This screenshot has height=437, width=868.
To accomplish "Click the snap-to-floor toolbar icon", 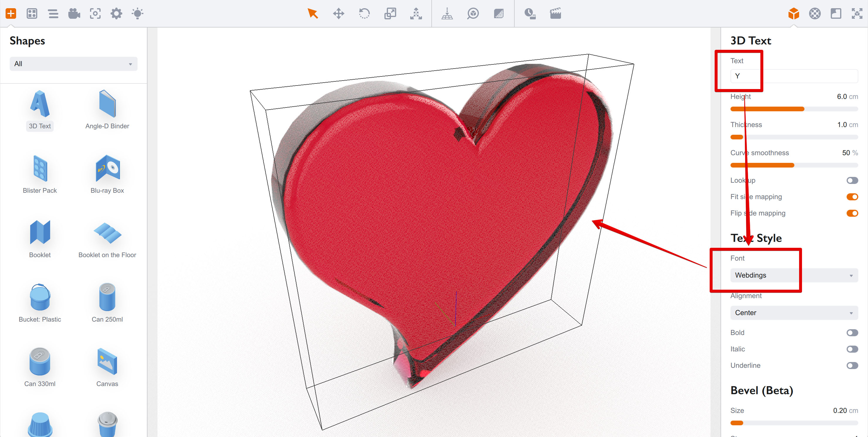I will pyautogui.click(x=447, y=14).
